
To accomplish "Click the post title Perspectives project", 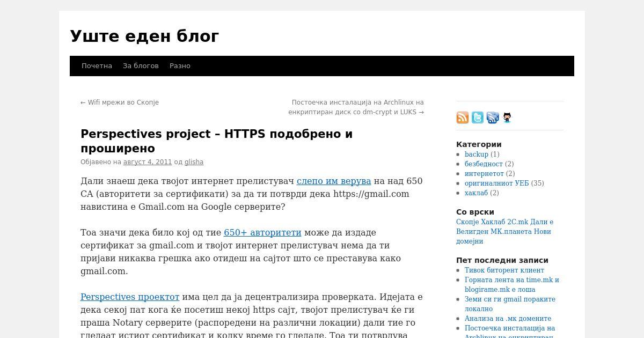I will point(217,141).
